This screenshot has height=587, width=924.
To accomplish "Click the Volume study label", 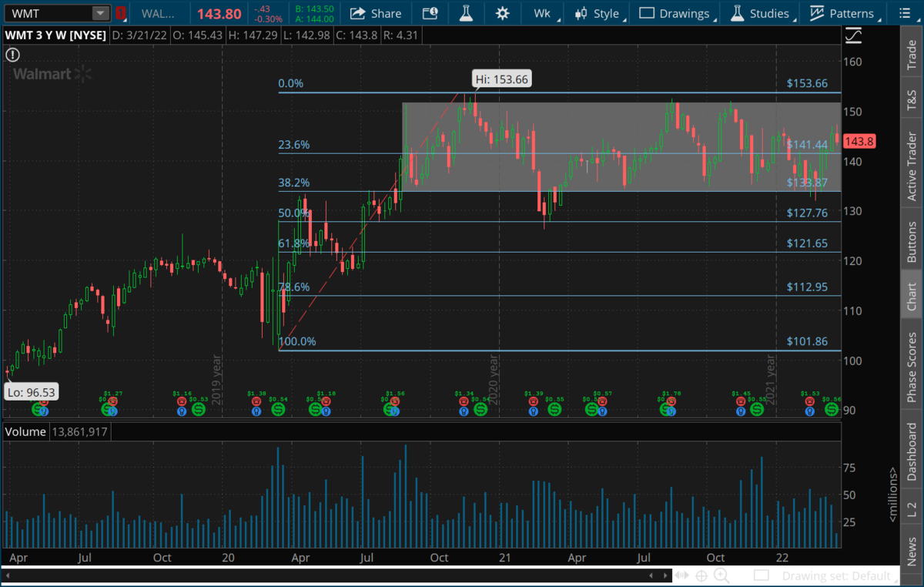I will 25,432.
